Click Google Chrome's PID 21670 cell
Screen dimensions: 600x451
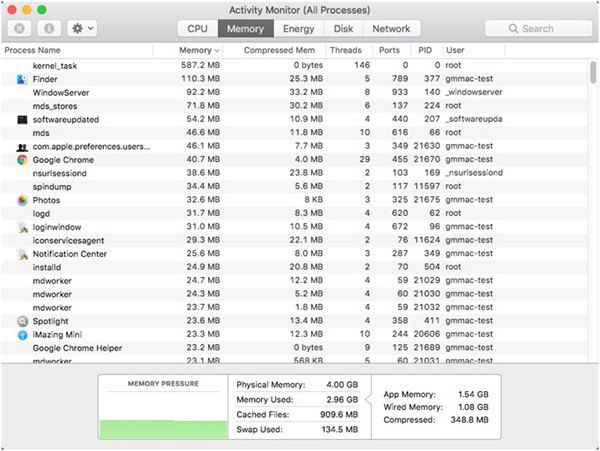(x=426, y=160)
